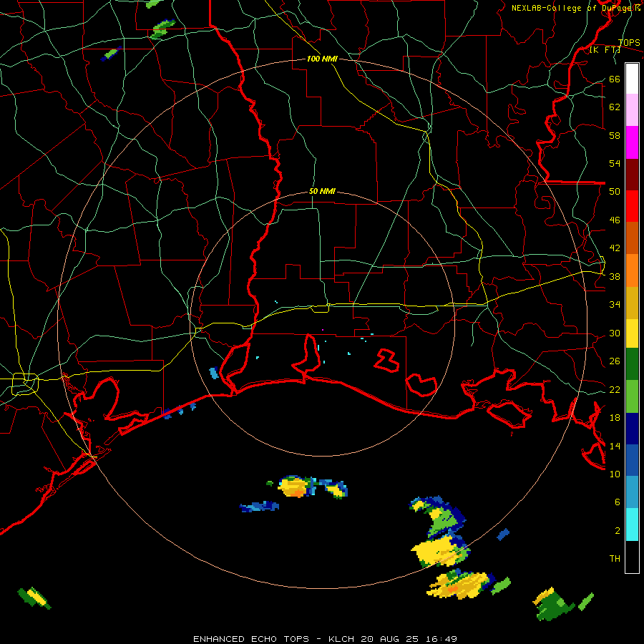The image size is (644, 644).
Task: Click the '22' legend value
Action: pos(615,390)
